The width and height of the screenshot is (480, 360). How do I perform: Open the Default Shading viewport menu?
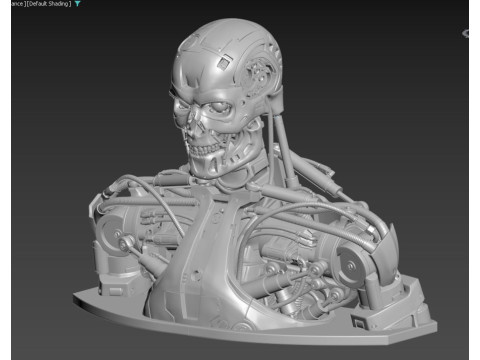tap(49, 4)
